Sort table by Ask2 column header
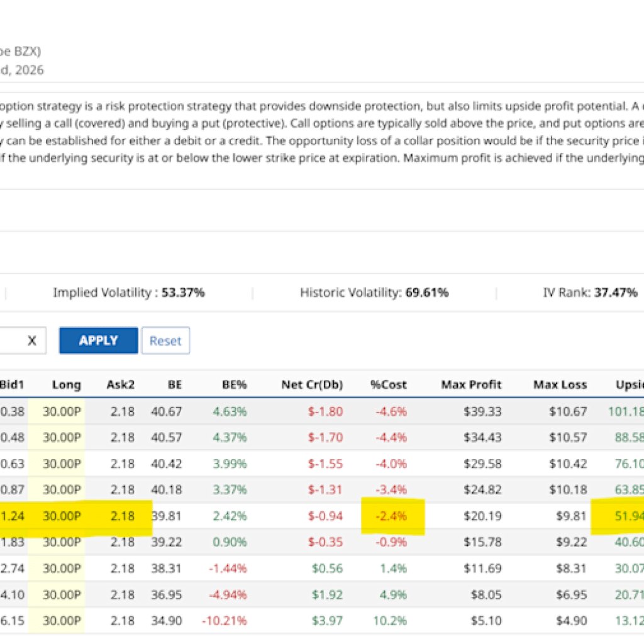 [120, 384]
